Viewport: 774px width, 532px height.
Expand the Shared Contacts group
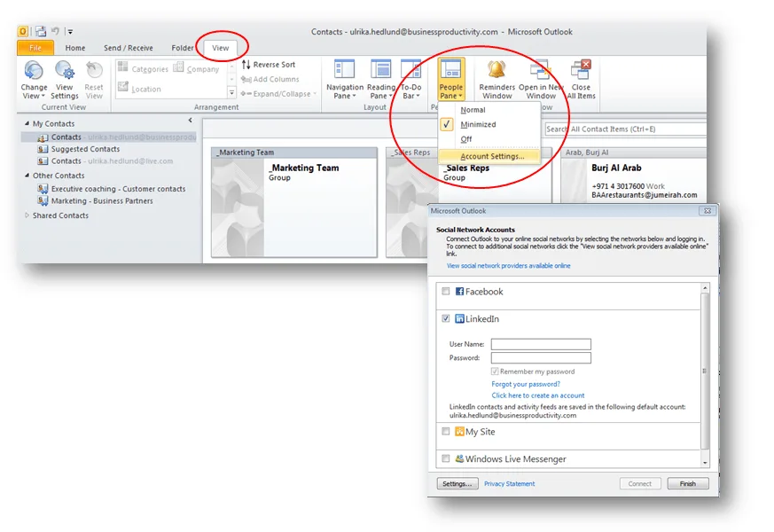[x=27, y=215]
